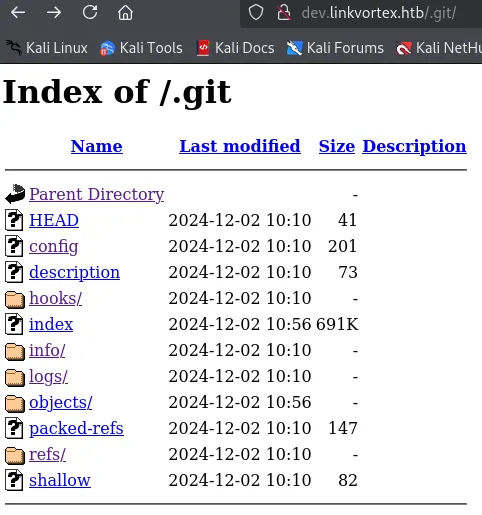Select the shallow size value 82

[348, 480]
